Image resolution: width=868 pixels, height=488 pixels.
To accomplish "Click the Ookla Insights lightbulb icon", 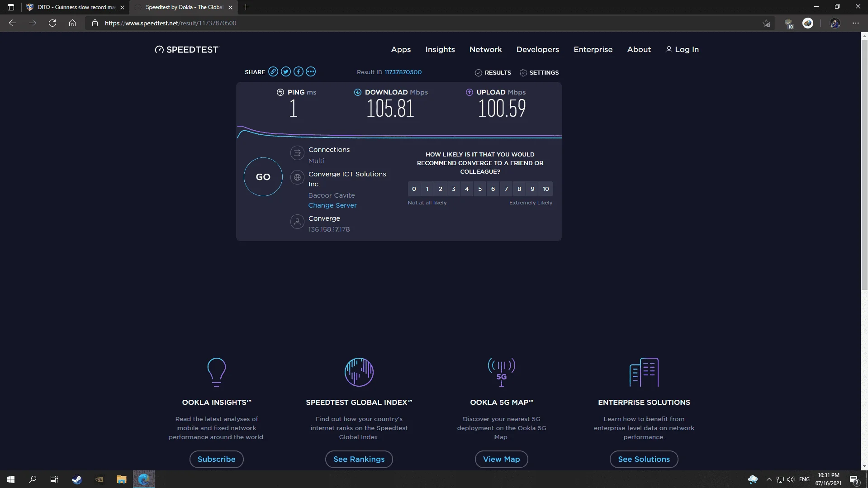I will pos(217,372).
